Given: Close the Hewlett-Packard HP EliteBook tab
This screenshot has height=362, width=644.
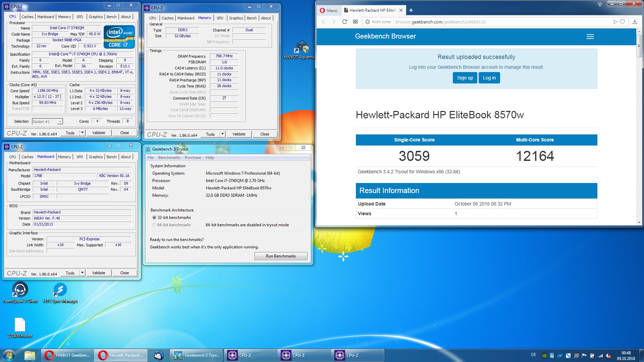Looking at the screenshot, I should 401,10.
